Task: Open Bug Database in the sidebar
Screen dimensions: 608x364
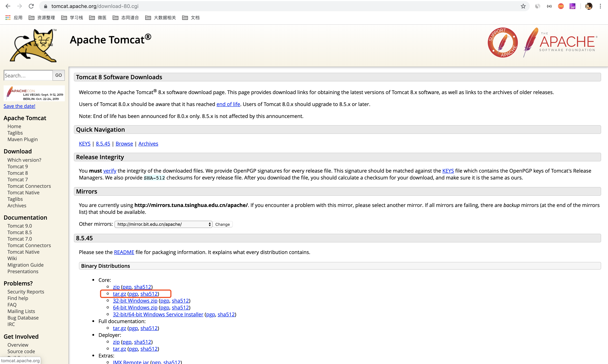Action: tap(23, 318)
